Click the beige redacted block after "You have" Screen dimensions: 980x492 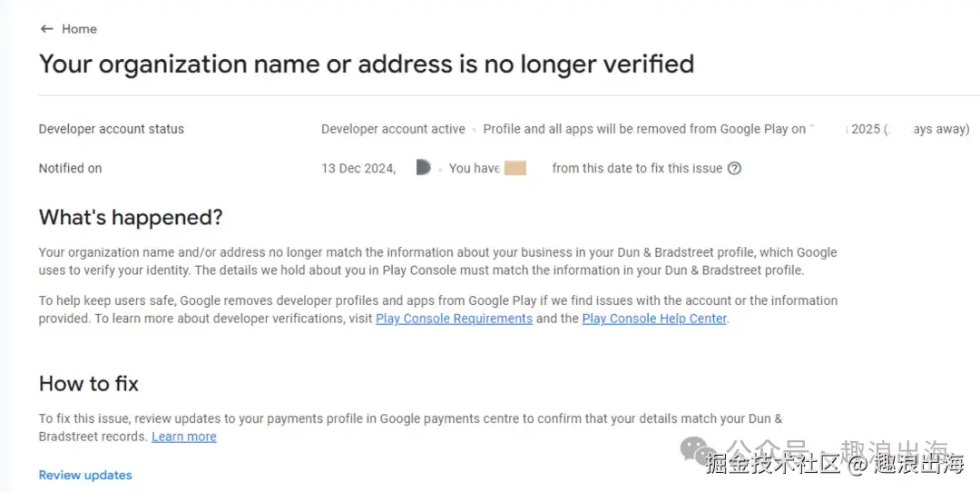point(515,168)
